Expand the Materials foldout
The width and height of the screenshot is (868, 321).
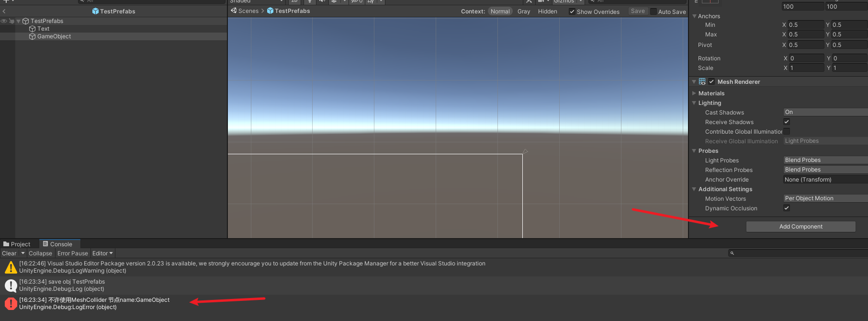(694, 93)
